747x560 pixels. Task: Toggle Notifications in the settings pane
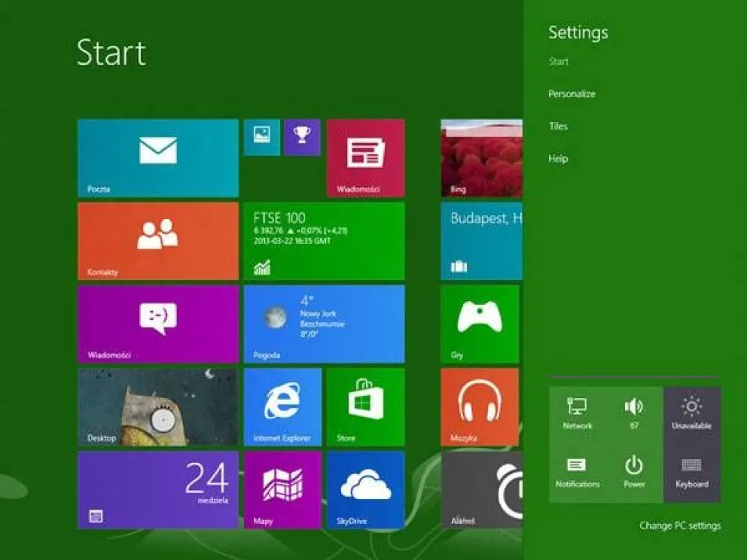tap(578, 470)
